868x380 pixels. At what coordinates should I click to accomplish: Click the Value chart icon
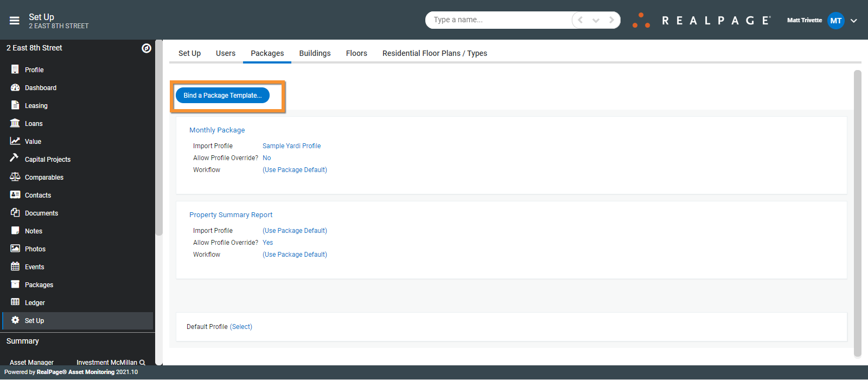[x=15, y=141]
